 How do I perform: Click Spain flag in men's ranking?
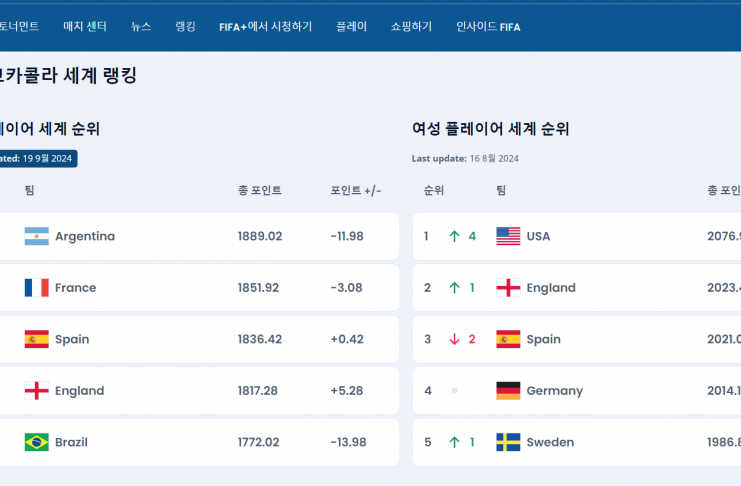click(x=36, y=340)
